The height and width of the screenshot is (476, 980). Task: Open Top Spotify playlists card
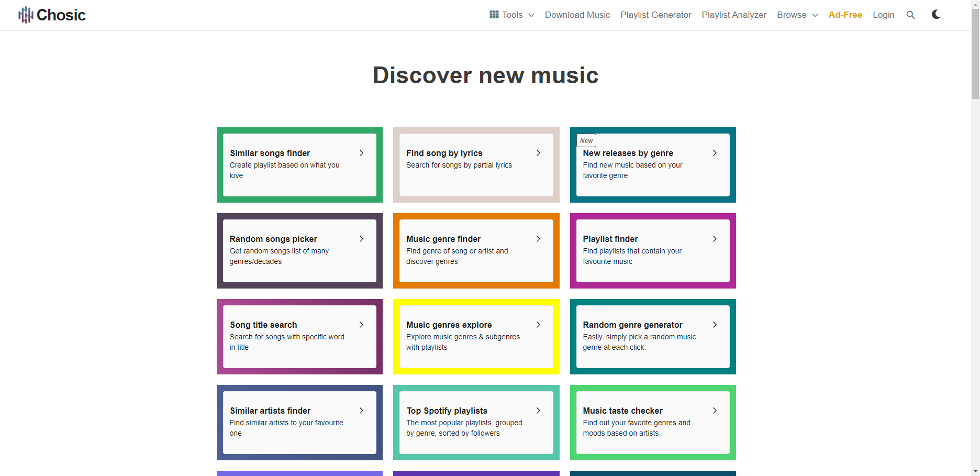[476, 423]
